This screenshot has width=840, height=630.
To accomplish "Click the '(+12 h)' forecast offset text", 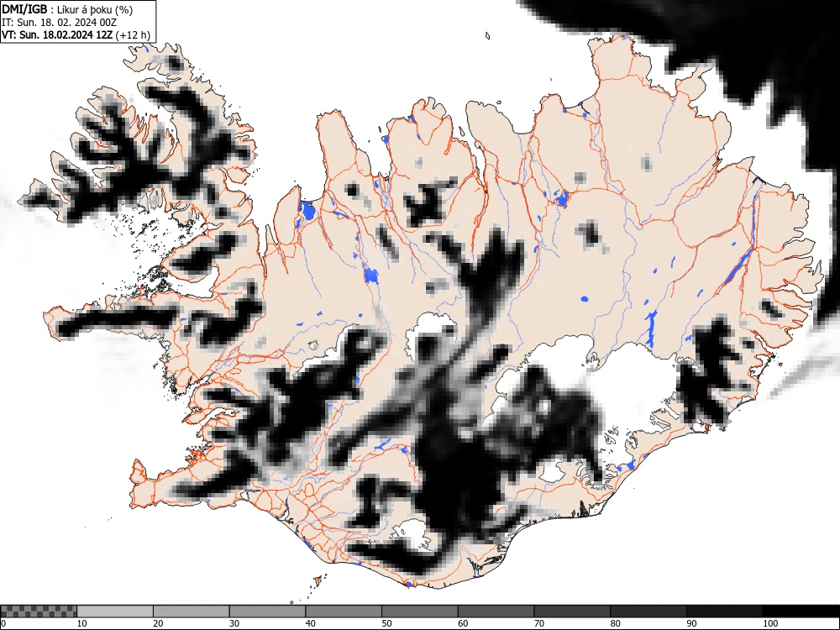I will click(133, 35).
